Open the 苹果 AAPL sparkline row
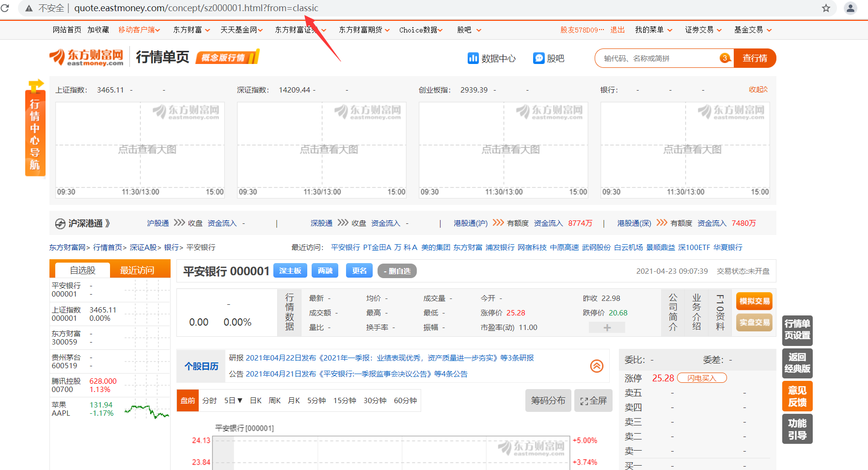The height and width of the screenshot is (470, 868). click(110, 409)
